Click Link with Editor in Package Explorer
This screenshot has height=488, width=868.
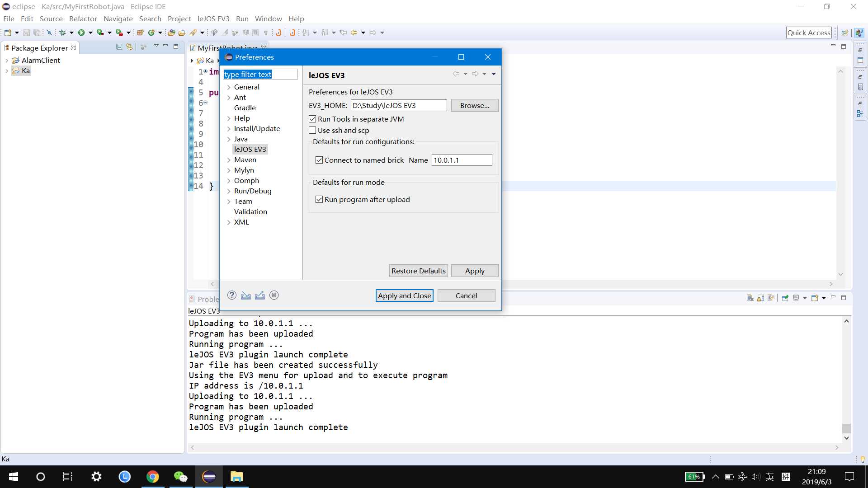click(x=129, y=47)
